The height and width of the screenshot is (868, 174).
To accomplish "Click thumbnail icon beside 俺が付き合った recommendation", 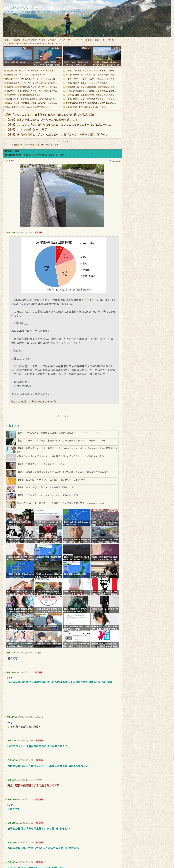I will [11, 504].
